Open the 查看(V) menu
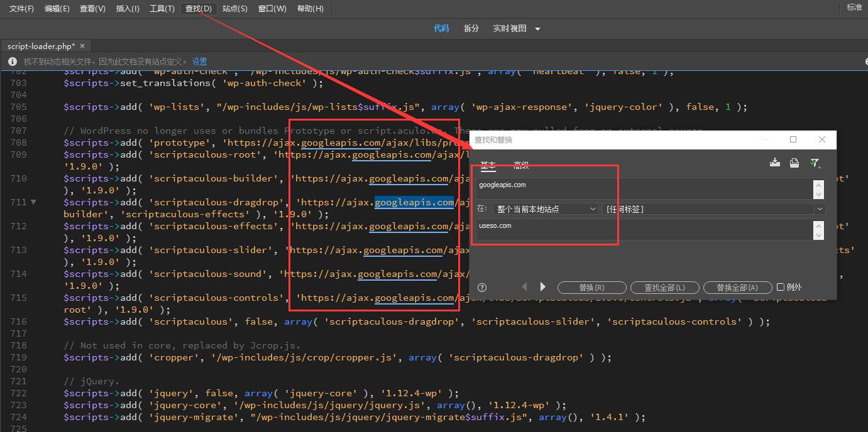The image size is (868, 432). [92, 8]
